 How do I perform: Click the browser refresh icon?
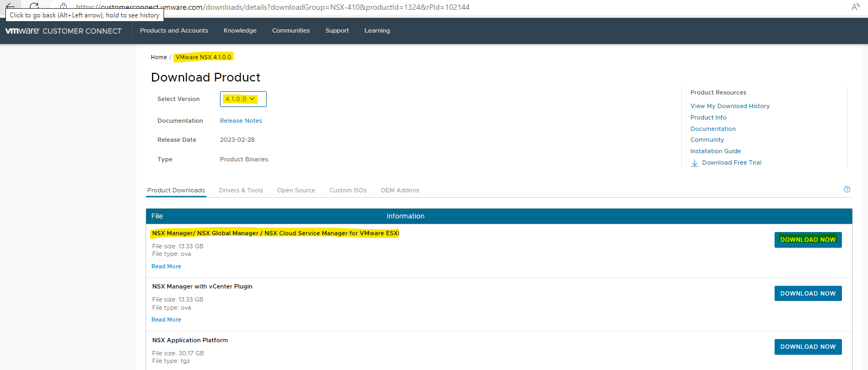pyautogui.click(x=34, y=5)
